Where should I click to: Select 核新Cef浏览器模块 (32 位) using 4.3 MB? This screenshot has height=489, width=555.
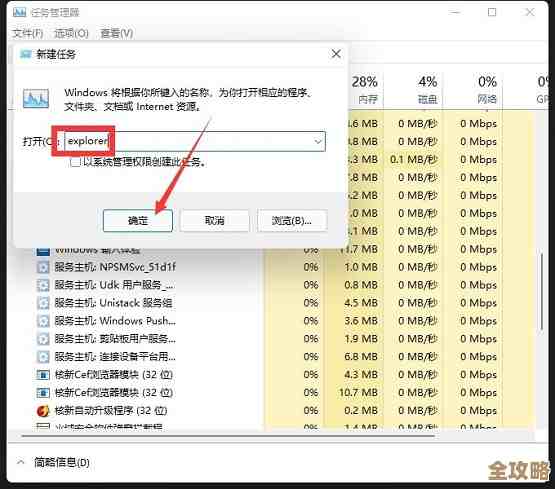click(x=114, y=375)
